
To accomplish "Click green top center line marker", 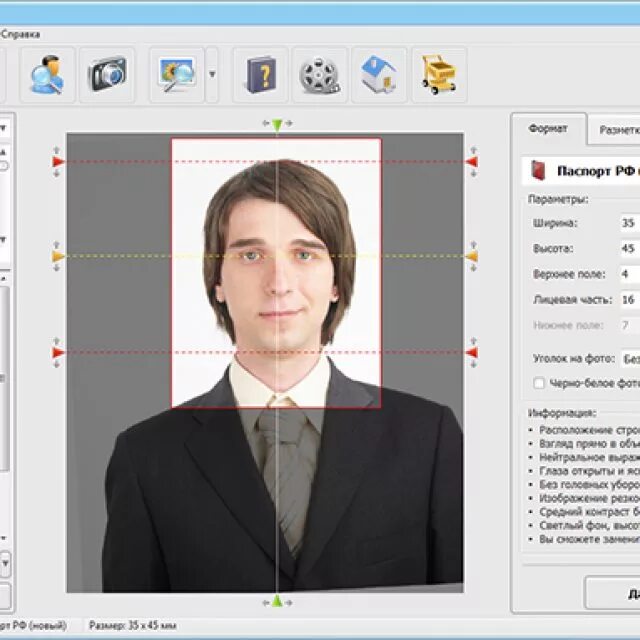I will click(x=277, y=124).
